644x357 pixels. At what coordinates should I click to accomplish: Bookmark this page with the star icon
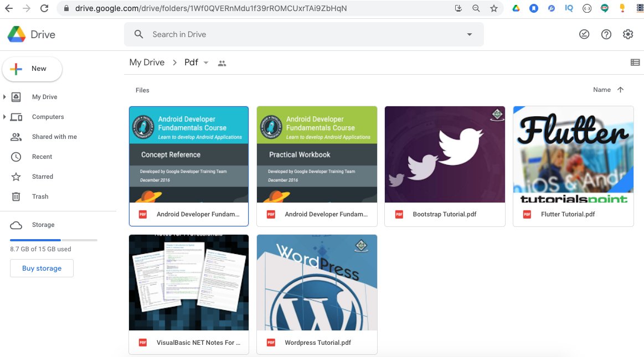(x=494, y=8)
